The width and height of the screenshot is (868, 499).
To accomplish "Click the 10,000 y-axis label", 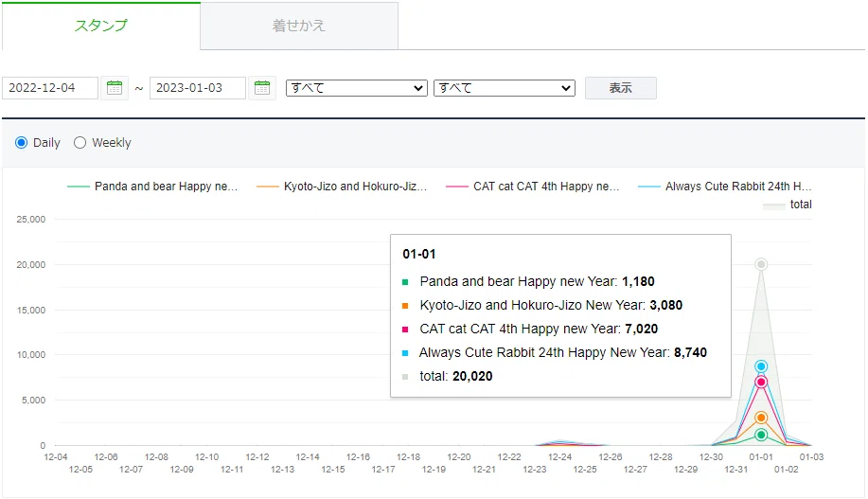I will (31, 354).
